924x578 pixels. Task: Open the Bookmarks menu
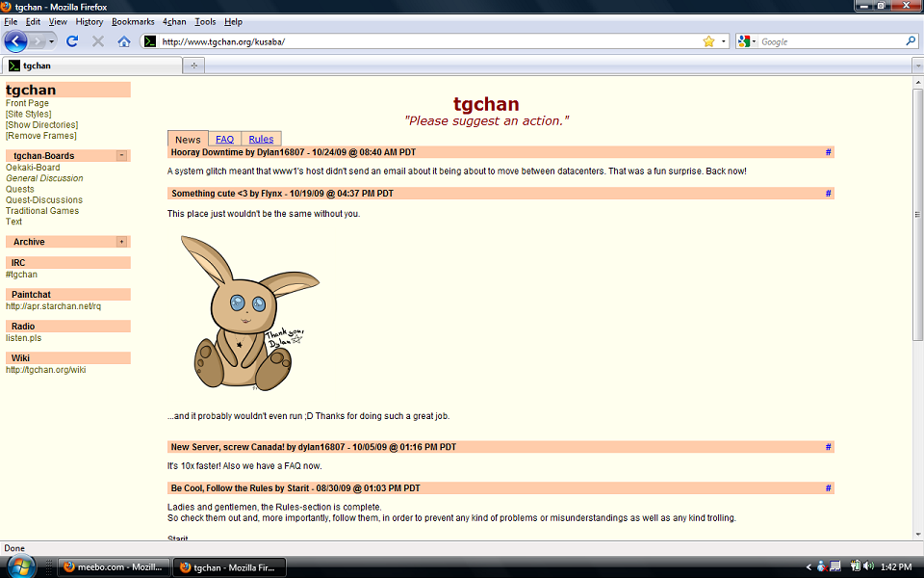coord(132,21)
